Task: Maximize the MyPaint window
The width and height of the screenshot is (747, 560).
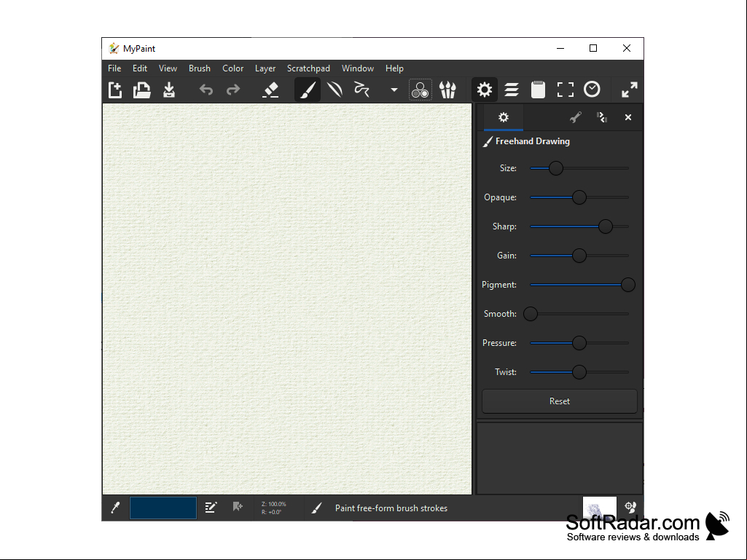Action: pyautogui.click(x=593, y=48)
